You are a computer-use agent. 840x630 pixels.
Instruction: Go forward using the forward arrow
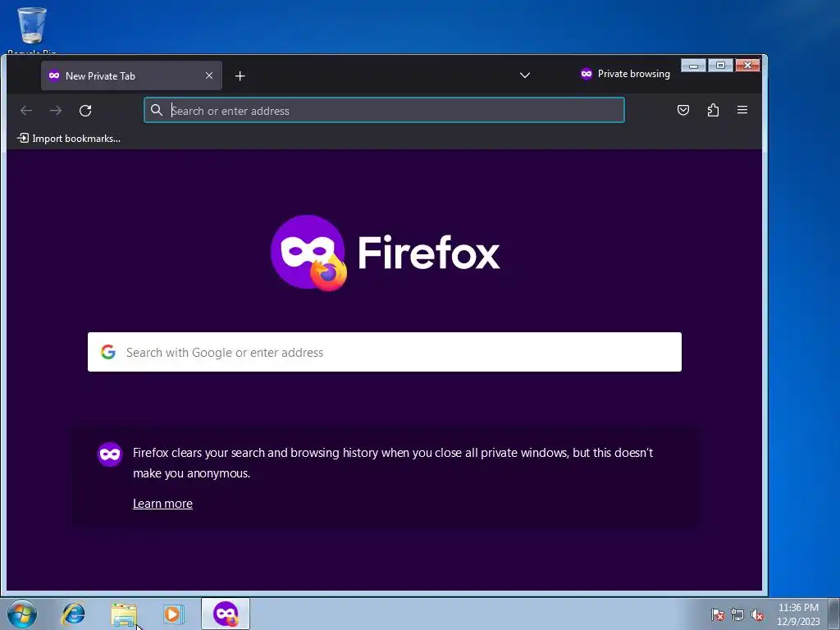pos(56,111)
